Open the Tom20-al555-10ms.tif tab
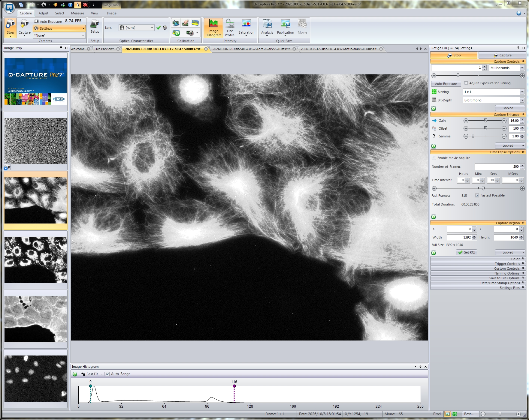The width and height of the screenshot is (529, 420). pyautogui.click(x=251, y=49)
